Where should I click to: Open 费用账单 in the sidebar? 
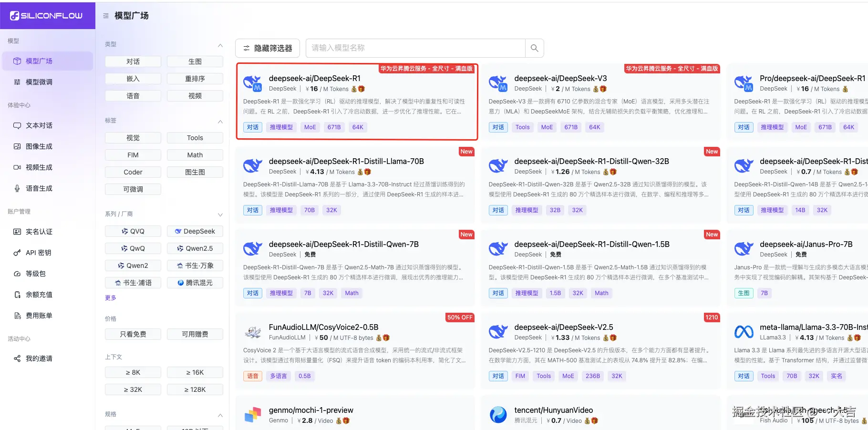click(x=47, y=316)
